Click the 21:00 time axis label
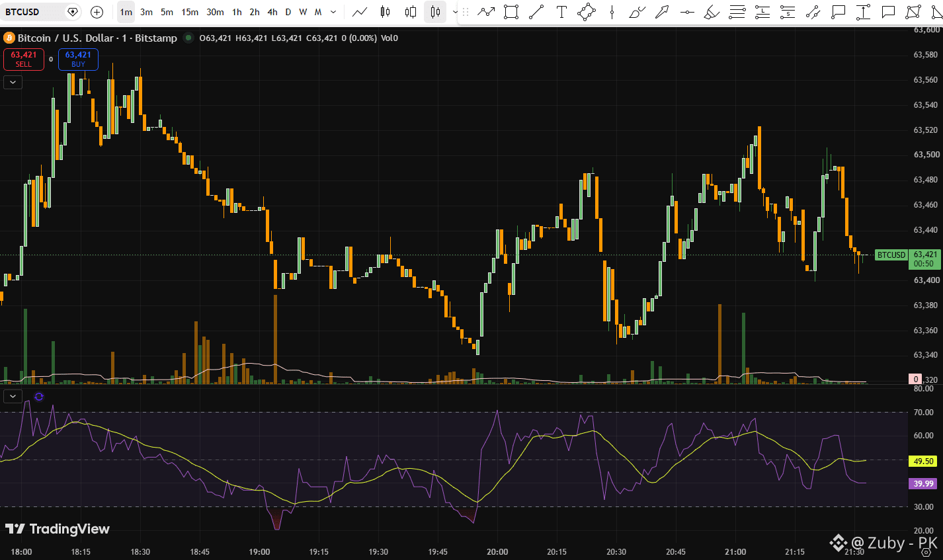943x560 pixels. point(735,551)
